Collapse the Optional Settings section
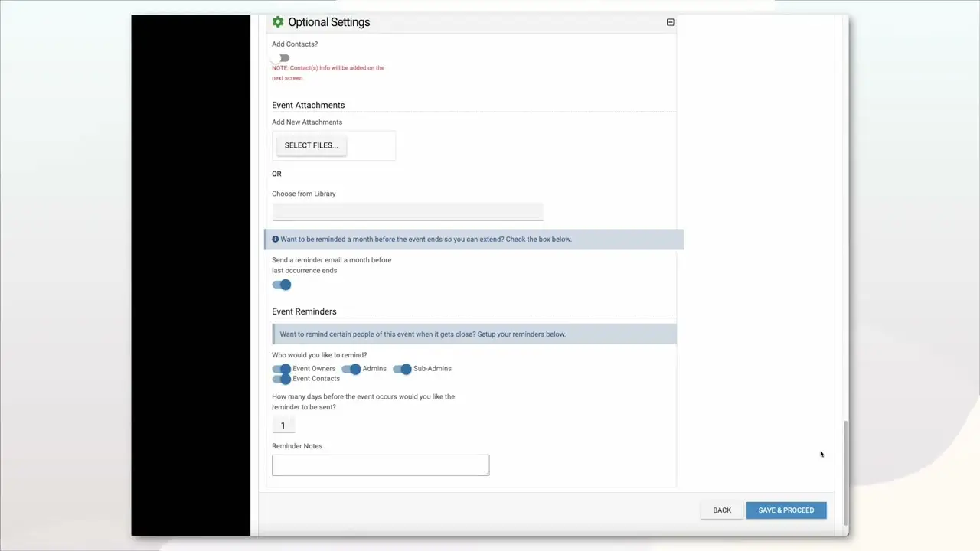Viewport: 980px width, 551px height. pyautogui.click(x=670, y=22)
